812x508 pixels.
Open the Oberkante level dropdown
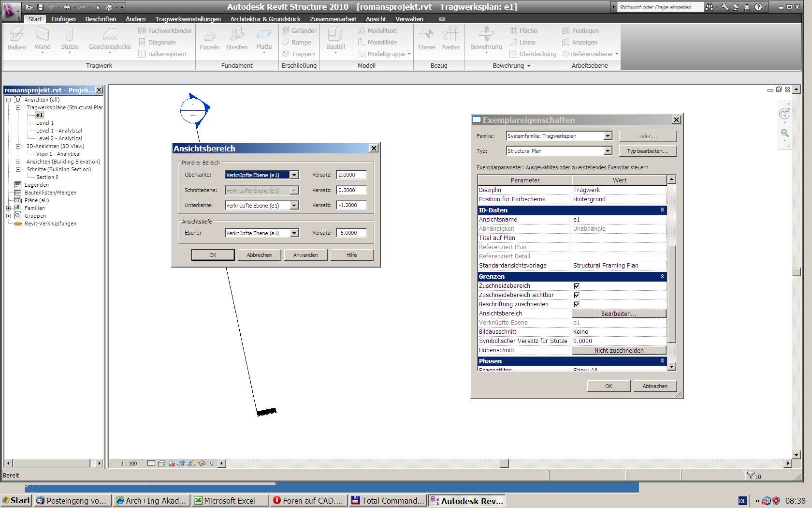pyautogui.click(x=294, y=175)
